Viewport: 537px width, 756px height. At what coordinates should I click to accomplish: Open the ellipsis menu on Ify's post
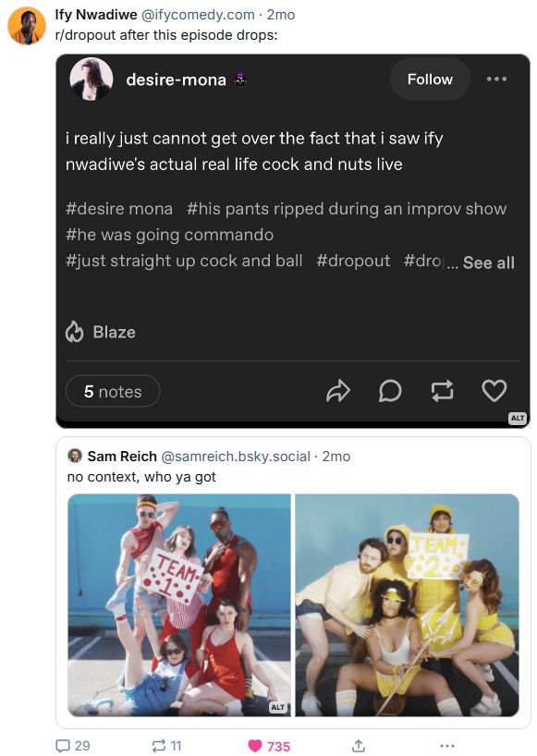click(x=447, y=745)
